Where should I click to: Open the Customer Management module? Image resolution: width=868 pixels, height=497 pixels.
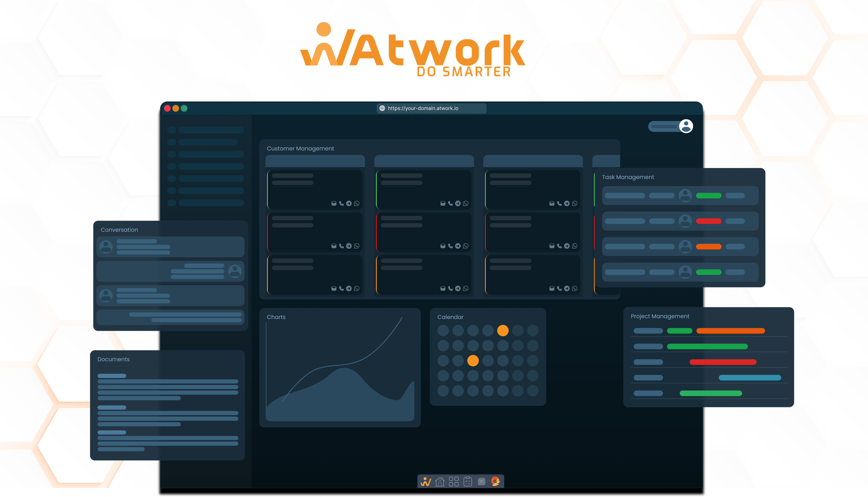pyautogui.click(x=300, y=148)
